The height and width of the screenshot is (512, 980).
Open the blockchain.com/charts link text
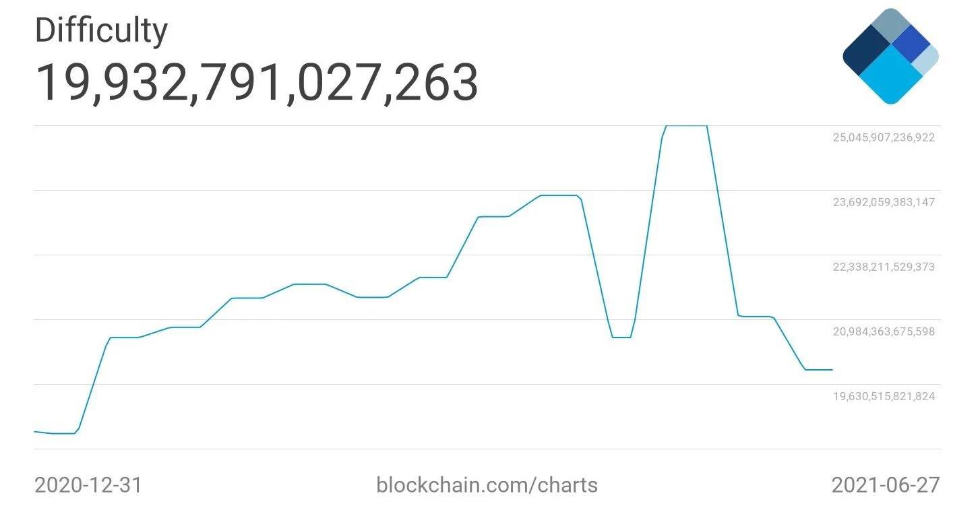tap(487, 485)
